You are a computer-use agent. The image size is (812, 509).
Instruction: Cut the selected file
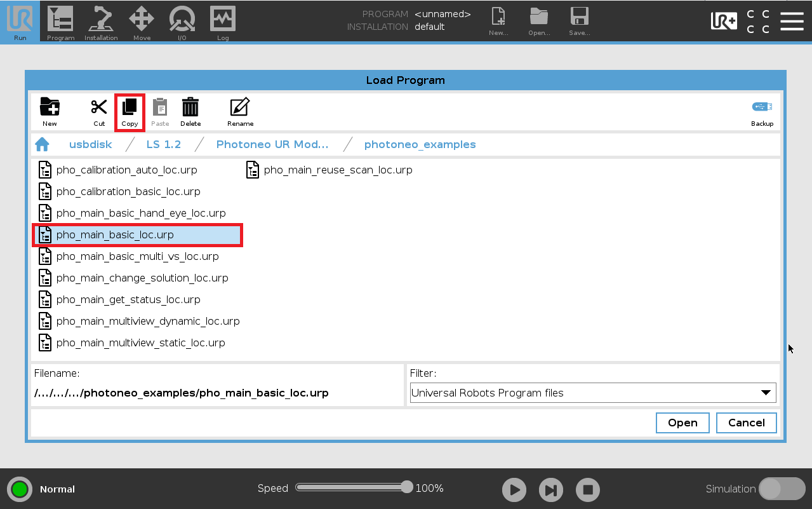pos(99,112)
